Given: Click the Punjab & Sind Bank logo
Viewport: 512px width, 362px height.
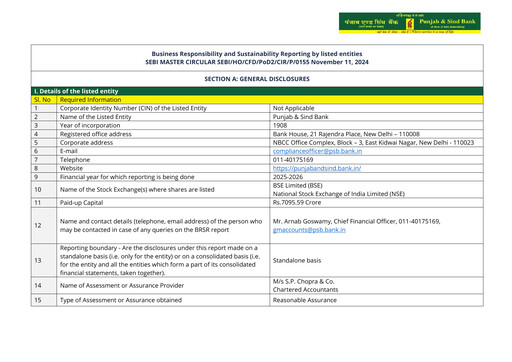Looking at the screenshot, I should tap(410, 23).
